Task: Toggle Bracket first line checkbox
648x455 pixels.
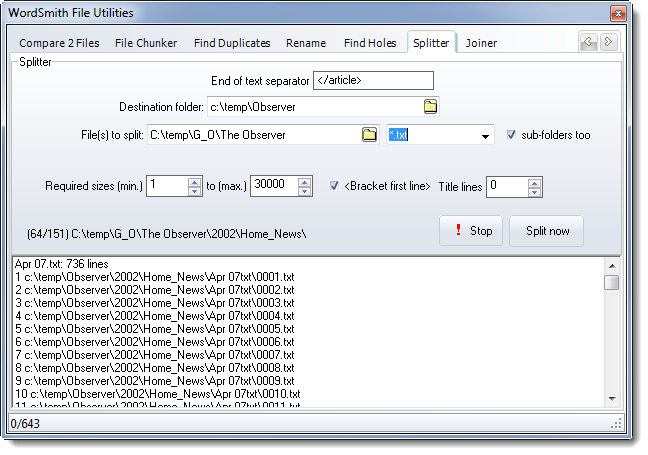Action: (335, 185)
